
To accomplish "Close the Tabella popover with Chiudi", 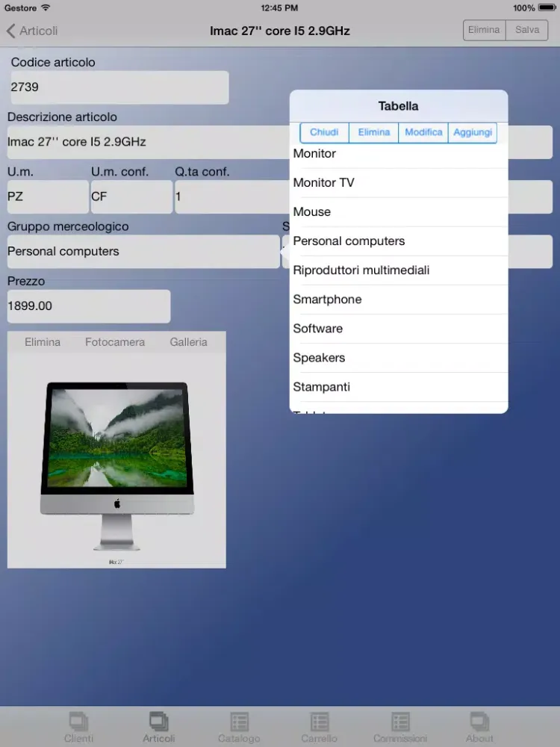I will 324,132.
